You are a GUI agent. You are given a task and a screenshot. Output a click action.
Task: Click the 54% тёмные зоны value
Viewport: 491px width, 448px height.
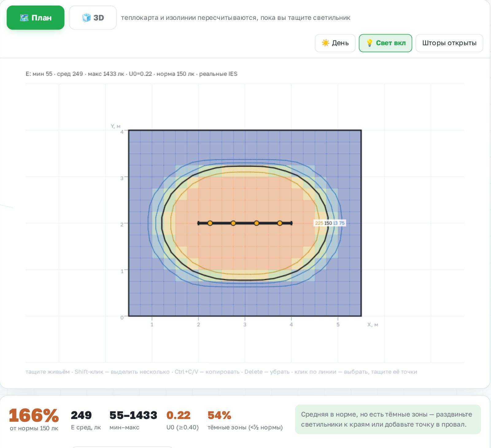click(x=219, y=415)
